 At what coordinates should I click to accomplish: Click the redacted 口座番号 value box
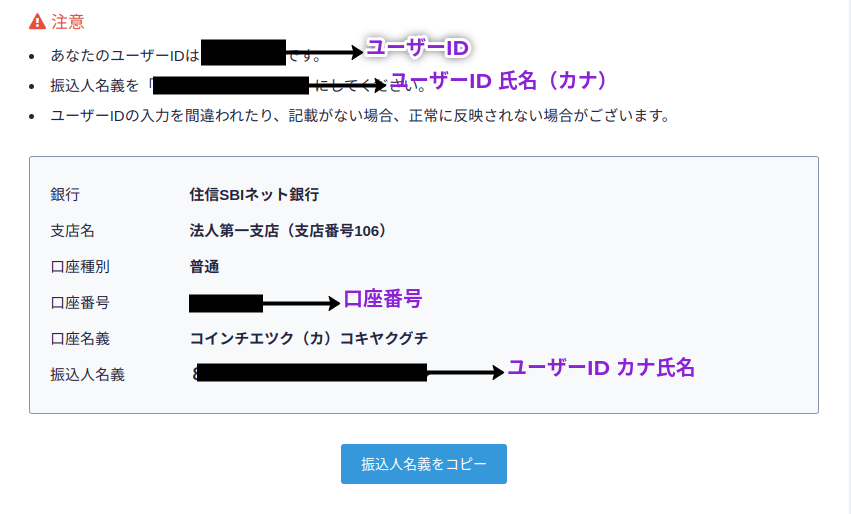click(226, 303)
